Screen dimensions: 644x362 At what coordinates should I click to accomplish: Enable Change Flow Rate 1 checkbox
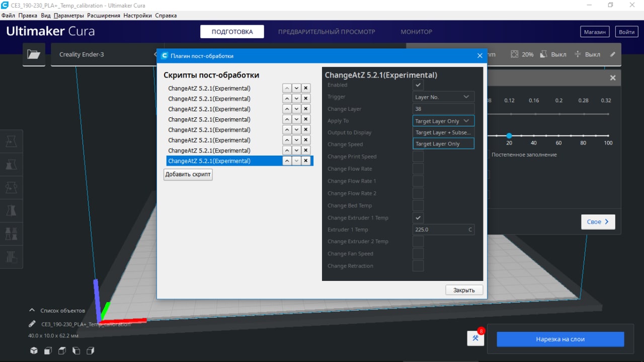tap(418, 181)
